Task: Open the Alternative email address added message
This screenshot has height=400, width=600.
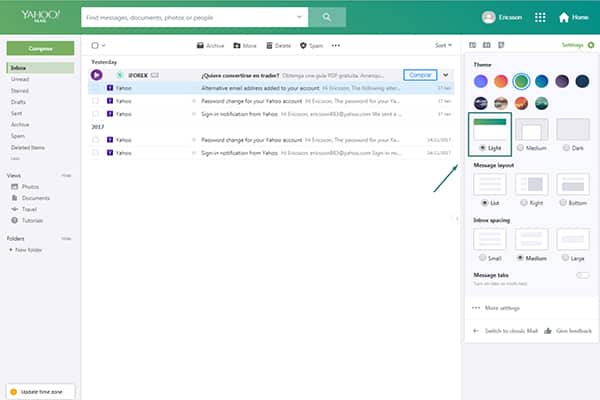Action: tap(272, 88)
